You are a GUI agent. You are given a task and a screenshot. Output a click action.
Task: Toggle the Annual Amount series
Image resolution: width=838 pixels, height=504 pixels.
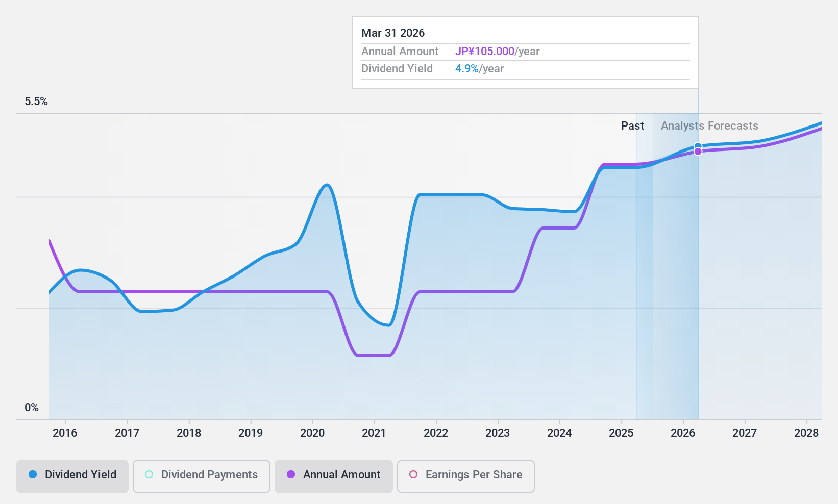(x=334, y=476)
